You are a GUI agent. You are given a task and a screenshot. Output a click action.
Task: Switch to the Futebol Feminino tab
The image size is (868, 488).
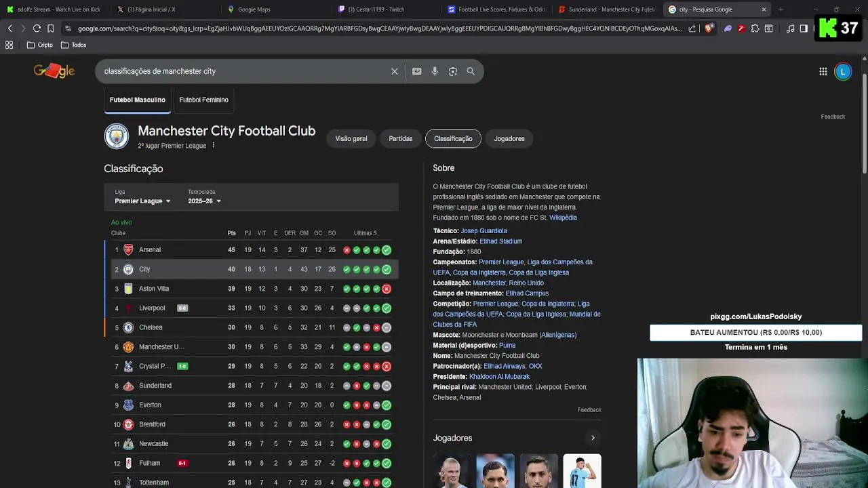[x=203, y=100]
